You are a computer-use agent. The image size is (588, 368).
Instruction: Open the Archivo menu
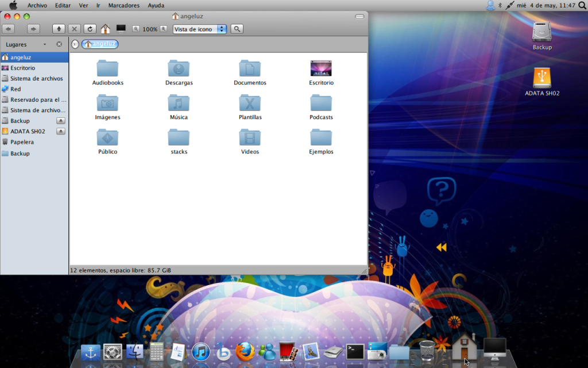click(x=37, y=5)
